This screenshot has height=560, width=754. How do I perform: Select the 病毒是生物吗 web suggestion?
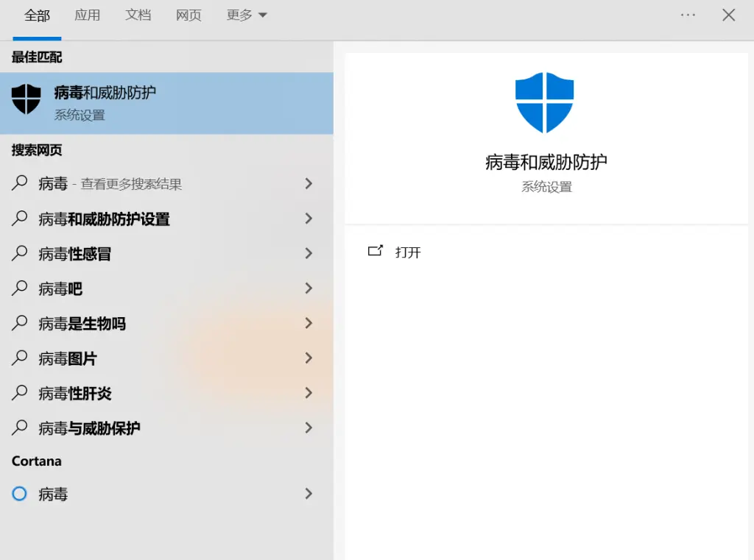click(x=166, y=323)
